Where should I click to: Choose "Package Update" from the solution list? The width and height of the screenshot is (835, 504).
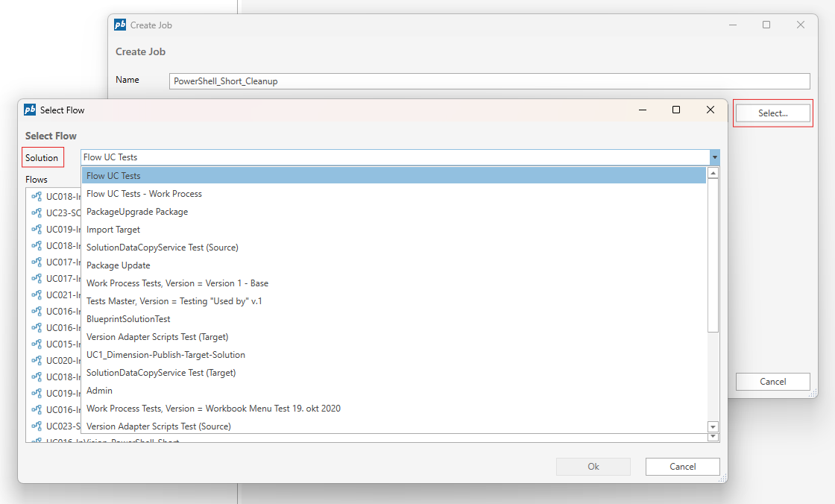pyautogui.click(x=119, y=265)
